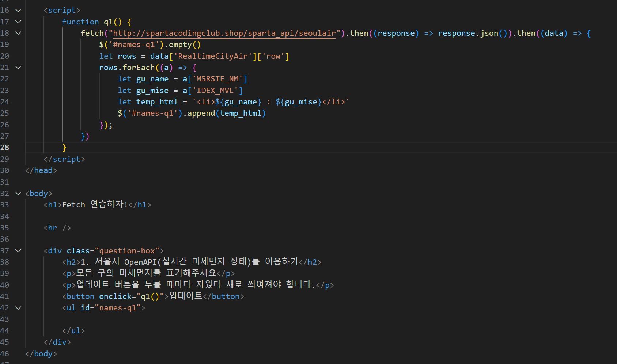Viewport: 617px width, 364px height.
Task: Click line number 31 in the gutter
Action: [5, 182]
